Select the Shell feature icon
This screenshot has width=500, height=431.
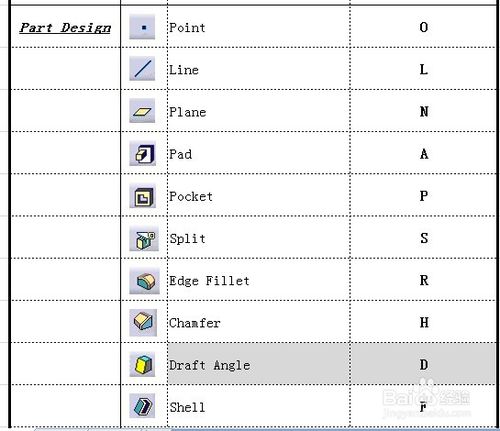point(142,406)
